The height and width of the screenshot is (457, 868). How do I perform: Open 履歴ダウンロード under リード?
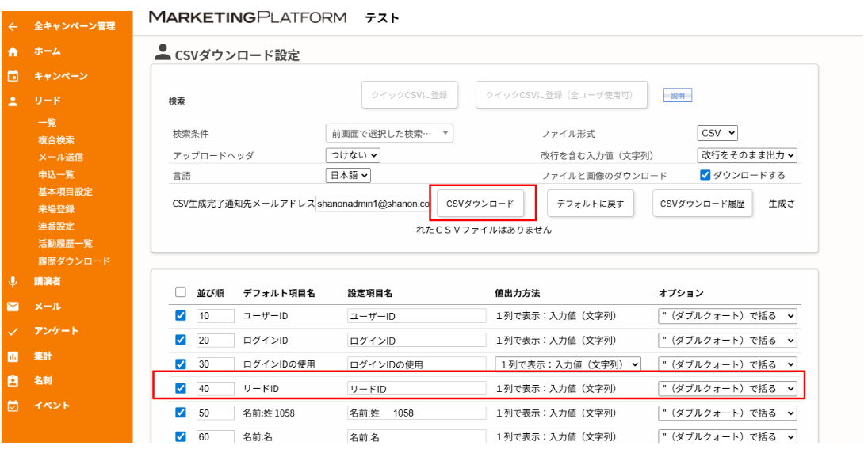coord(75,261)
